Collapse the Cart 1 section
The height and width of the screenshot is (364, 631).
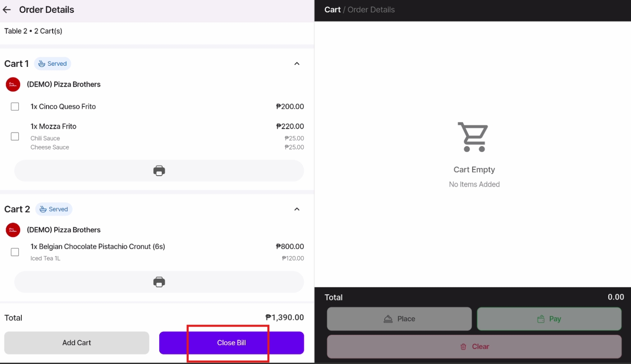[x=297, y=64]
